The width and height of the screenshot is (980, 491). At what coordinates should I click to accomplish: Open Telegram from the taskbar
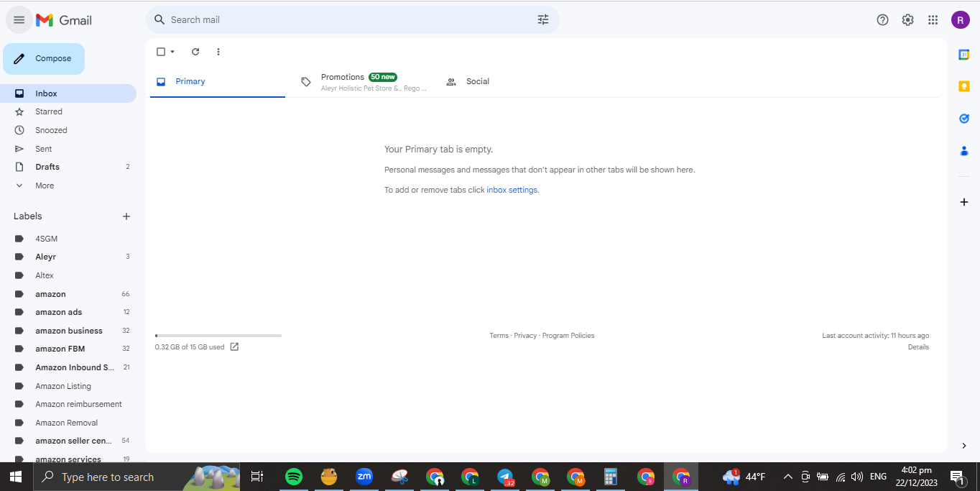pos(506,477)
